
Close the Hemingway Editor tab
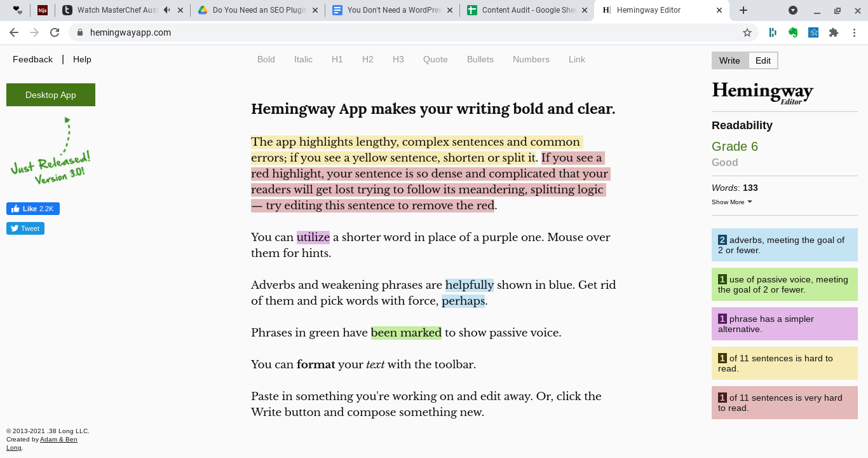tap(720, 10)
